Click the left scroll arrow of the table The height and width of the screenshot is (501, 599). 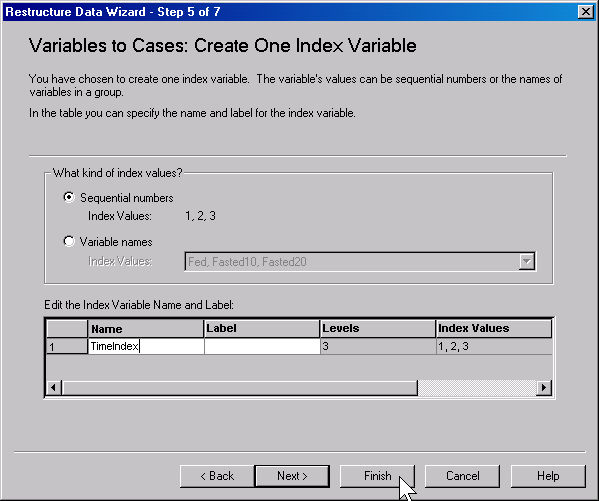[x=53, y=388]
